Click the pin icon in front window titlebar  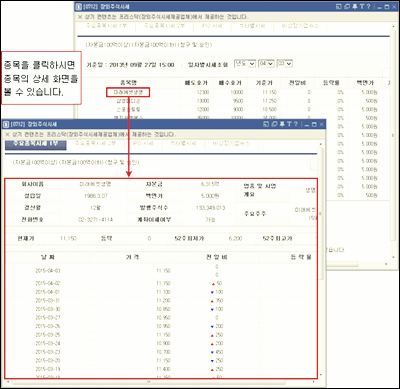point(282,124)
